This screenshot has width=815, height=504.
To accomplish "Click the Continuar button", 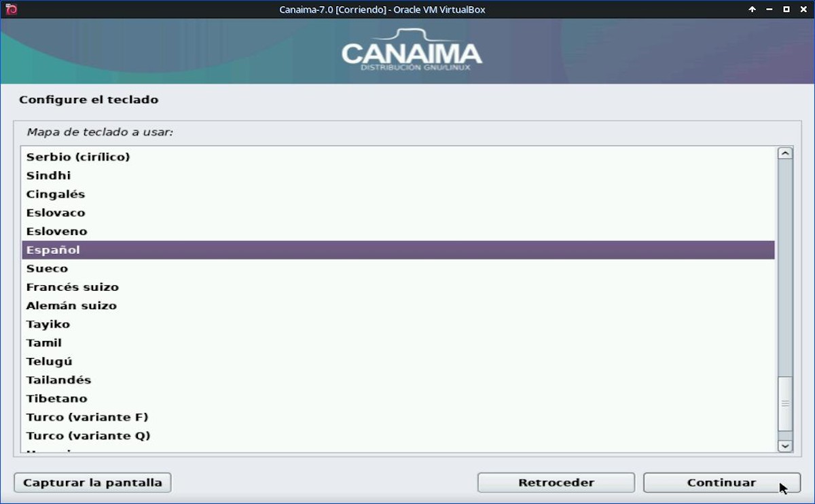I will [x=721, y=483].
